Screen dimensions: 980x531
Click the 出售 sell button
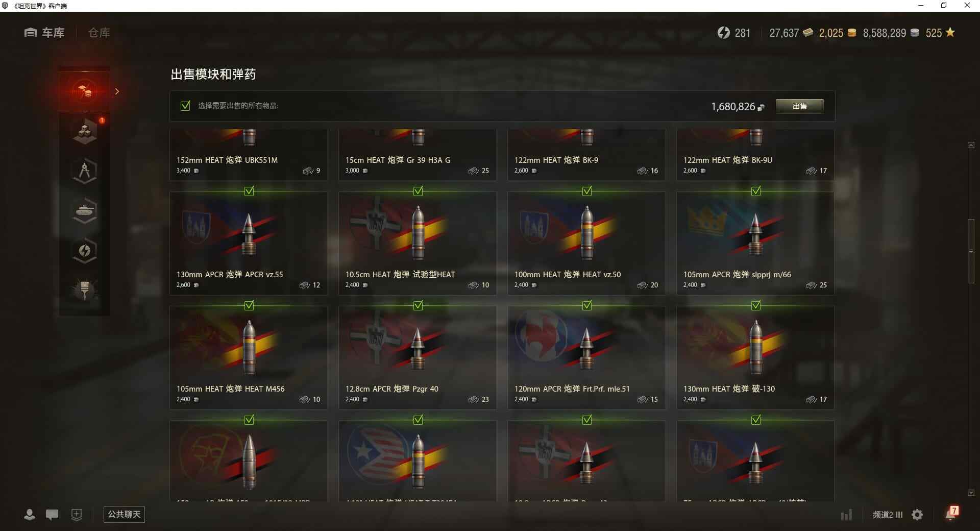coord(799,106)
